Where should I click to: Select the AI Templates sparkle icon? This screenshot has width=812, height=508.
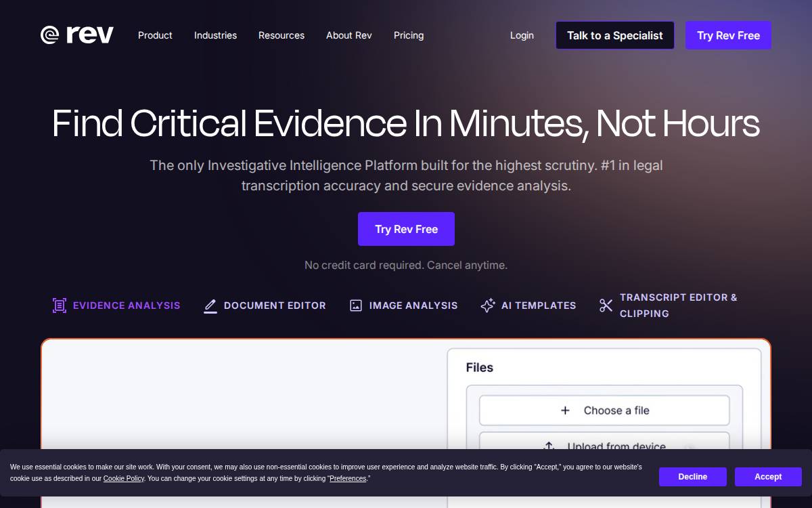tap(488, 305)
